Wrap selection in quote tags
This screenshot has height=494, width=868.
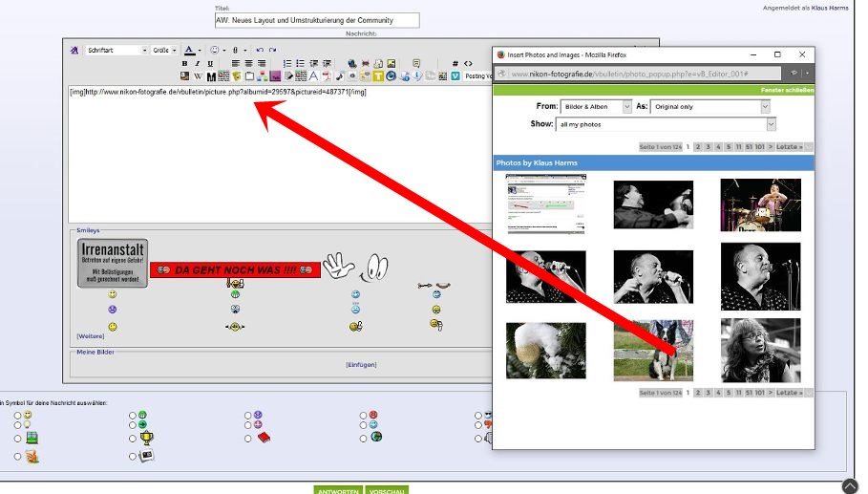click(x=416, y=64)
